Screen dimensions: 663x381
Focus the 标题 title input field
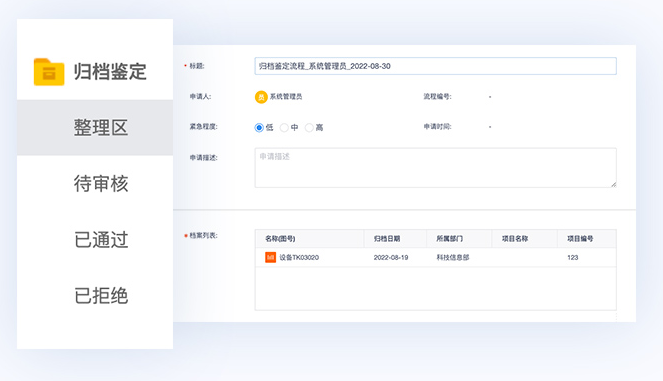click(x=436, y=66)
